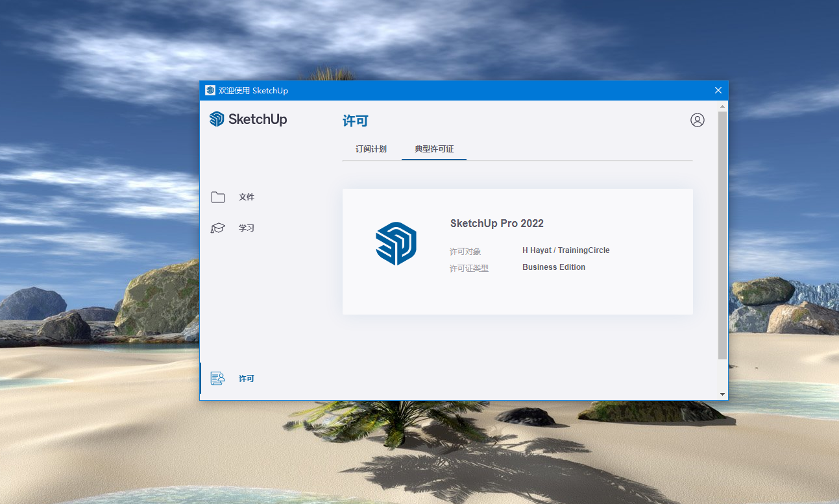
Task: Click the graduation cap icon next to 学习
Action: [218, 228]
